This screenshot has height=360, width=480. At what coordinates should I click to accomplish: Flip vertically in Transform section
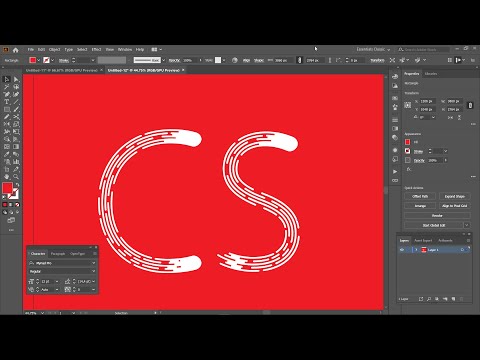pyautogui.click(x=459, y=117)
